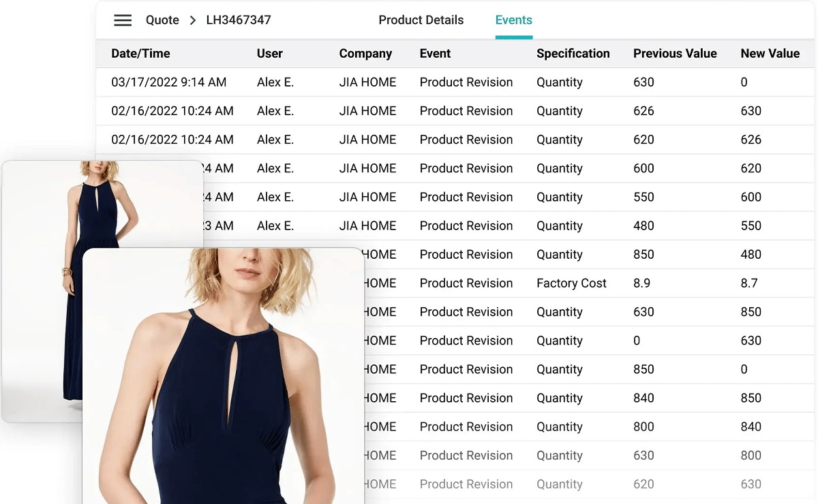Click the Company column header

365,53
